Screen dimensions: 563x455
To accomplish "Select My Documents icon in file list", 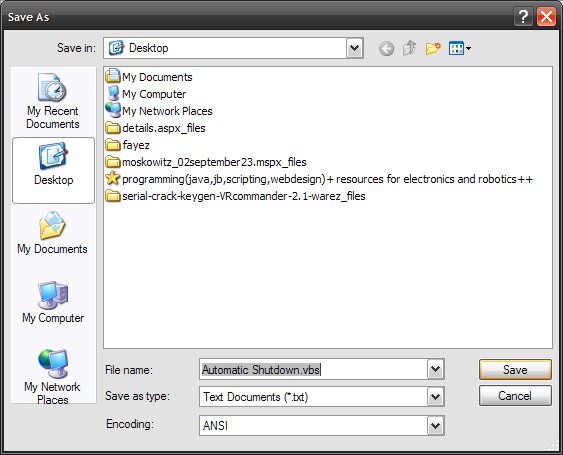I will (113, 76).
